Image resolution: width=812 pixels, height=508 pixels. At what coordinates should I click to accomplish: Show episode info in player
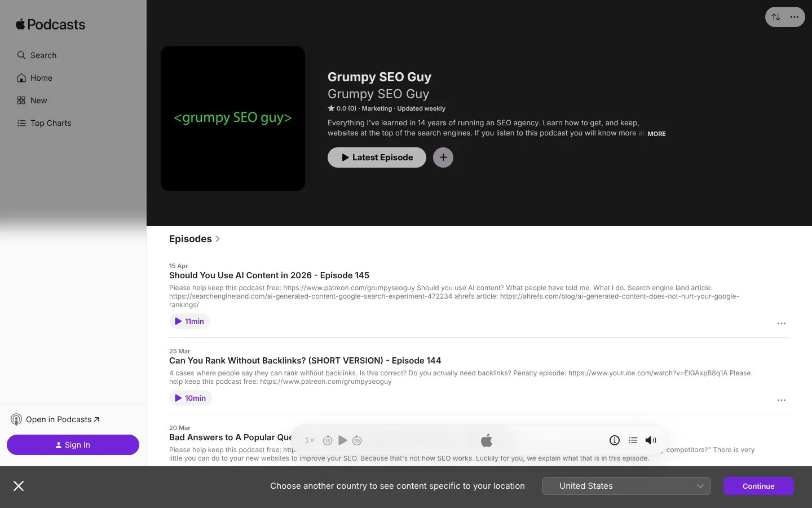[615, 440]
